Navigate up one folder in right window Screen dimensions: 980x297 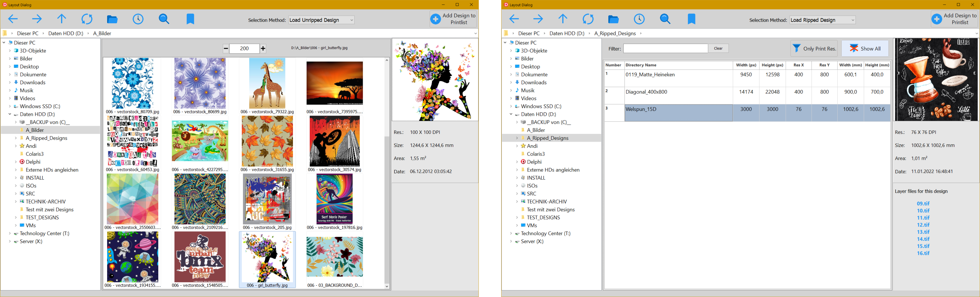pyautogui.click(x=563, y=19)
